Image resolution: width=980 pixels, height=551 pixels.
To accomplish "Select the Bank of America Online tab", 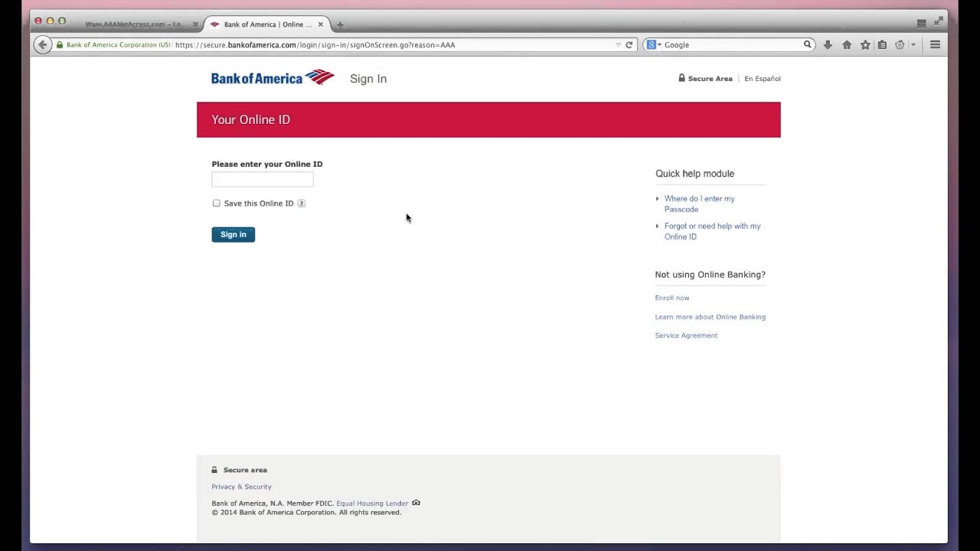I will point(267,24).
